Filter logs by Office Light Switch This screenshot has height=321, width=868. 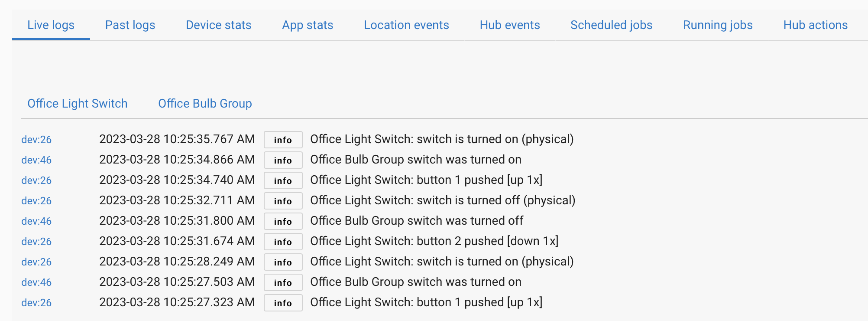(78, 104)
